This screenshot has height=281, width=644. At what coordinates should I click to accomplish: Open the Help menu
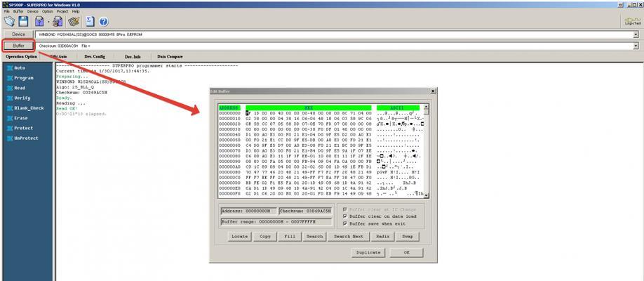(x=76, y=11)
